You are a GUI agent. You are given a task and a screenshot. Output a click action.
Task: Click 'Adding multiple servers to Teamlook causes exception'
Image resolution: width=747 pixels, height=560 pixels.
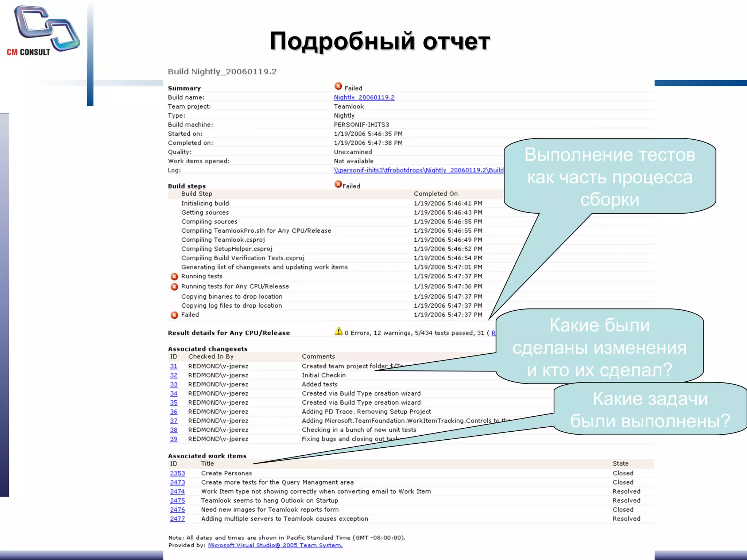point(285,519)
